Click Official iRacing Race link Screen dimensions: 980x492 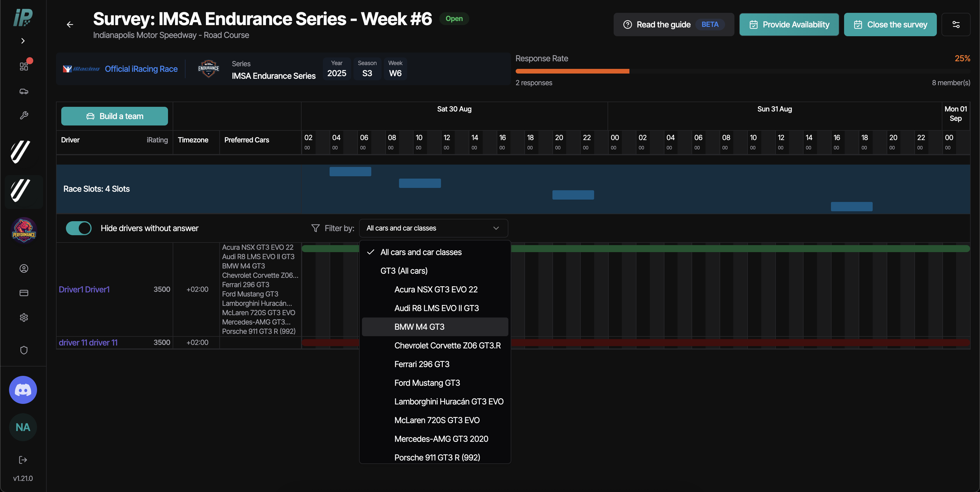(x=141, y=69)
